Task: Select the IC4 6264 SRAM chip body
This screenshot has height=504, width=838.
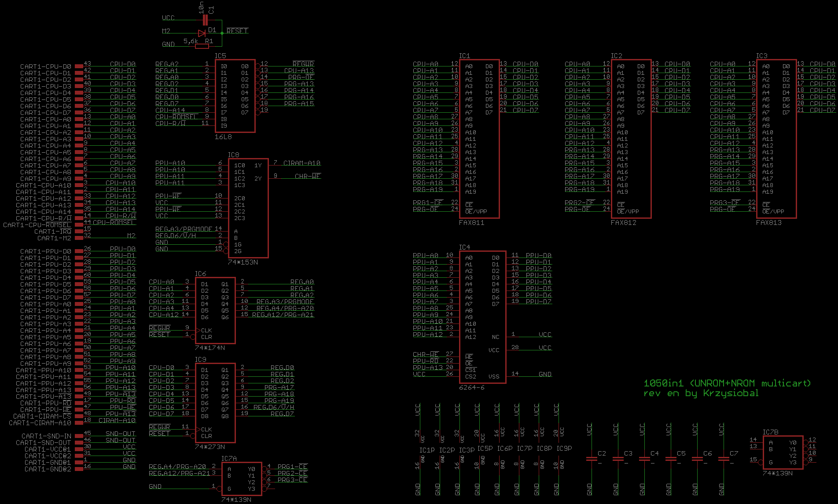Action: pyautogui.click(x=482, y=317)
